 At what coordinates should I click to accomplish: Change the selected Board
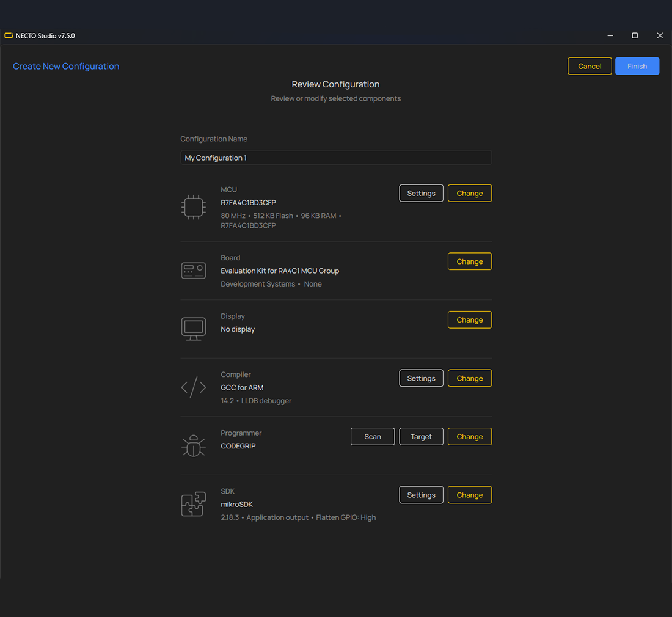click(470, 261)
